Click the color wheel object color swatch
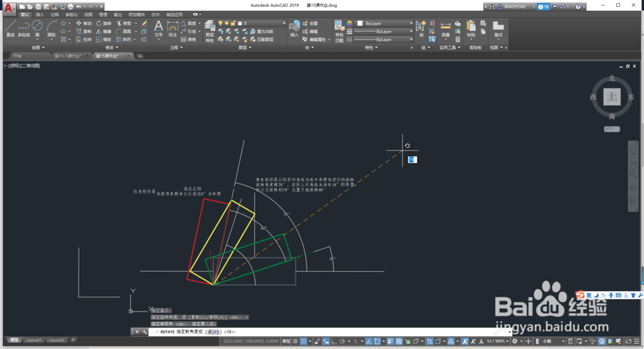This screenshot has width=644, height=349. tap(350, 23)
